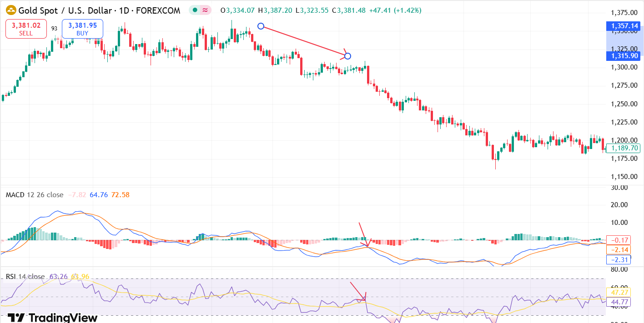Image resolution: width=644 pixels, height=323 pixels.
Task: Click the gold bars symbol icon
Action: (11, 10)
